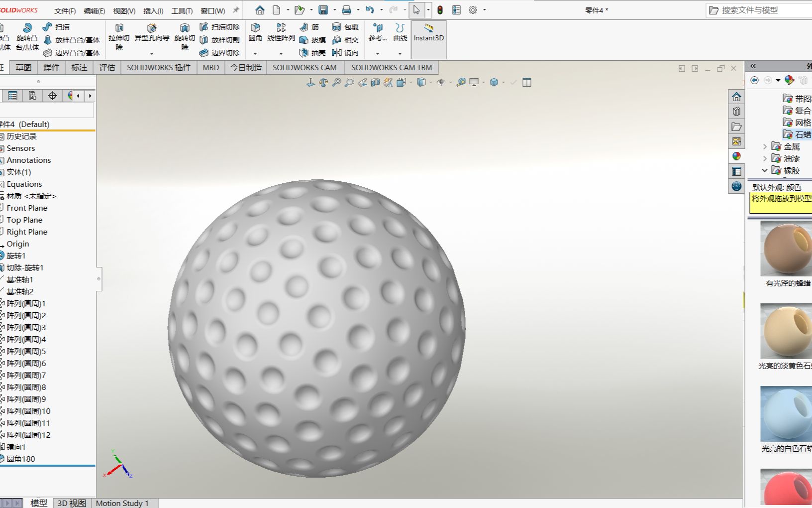Image resolution: width=812 pixels, height=508 pixels.
Task: Switch to the SOLIDWORKS CAM tab
Action: pyautogui.click(x=304, y=67)
